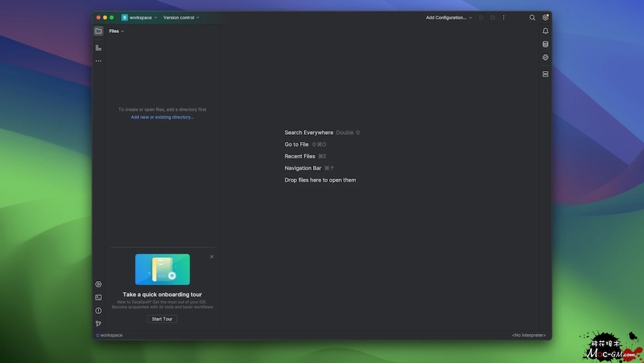Open the Notifications bell icon
The image size is (644, 363).
545,31
